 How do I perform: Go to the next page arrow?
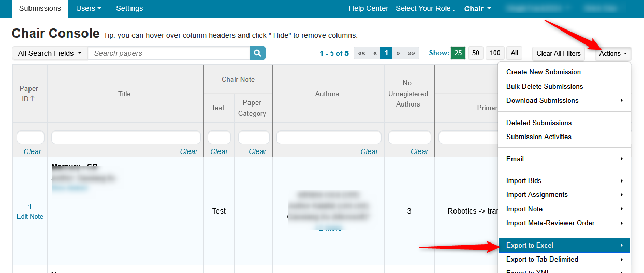click(x=398, y=53)
